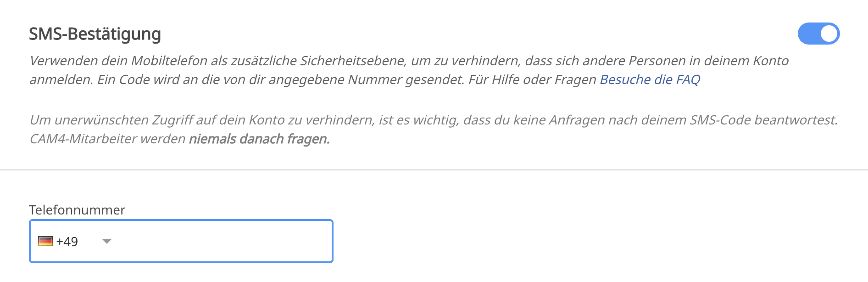Open the "Besuche die FAQ" link
This screenshot has height=282, width=868.
[650, 80]
